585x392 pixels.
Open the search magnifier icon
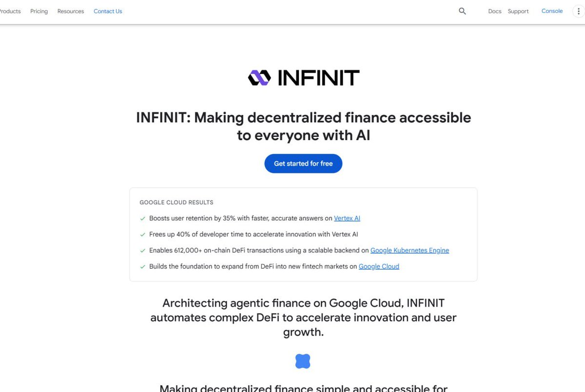462,11
